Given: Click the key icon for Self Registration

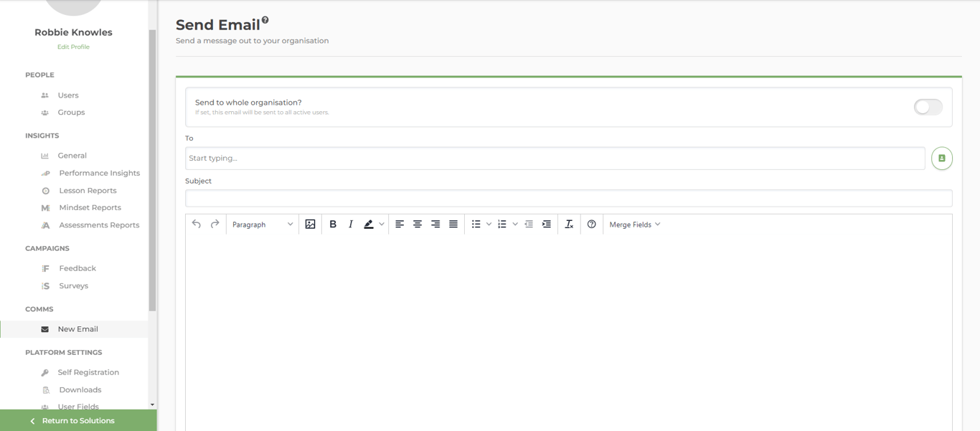Looking at the screenshot, I should pos(45,373).
